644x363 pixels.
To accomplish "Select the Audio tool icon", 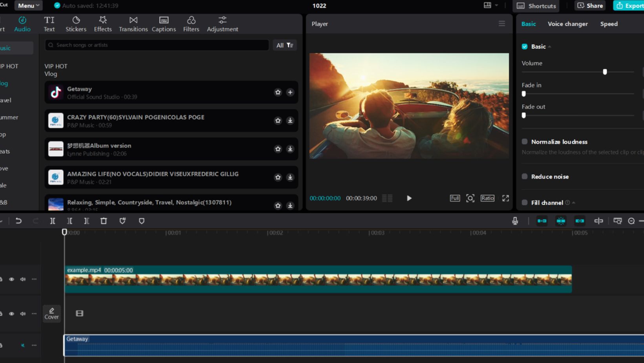I will (x=22, y=20).
